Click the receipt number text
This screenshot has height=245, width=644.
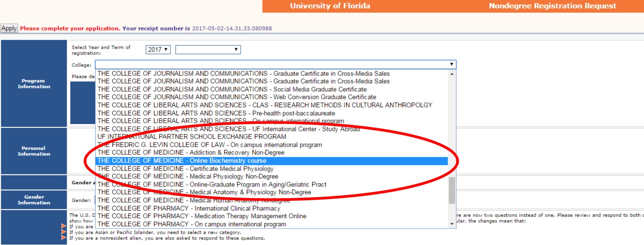pos(232,28)
